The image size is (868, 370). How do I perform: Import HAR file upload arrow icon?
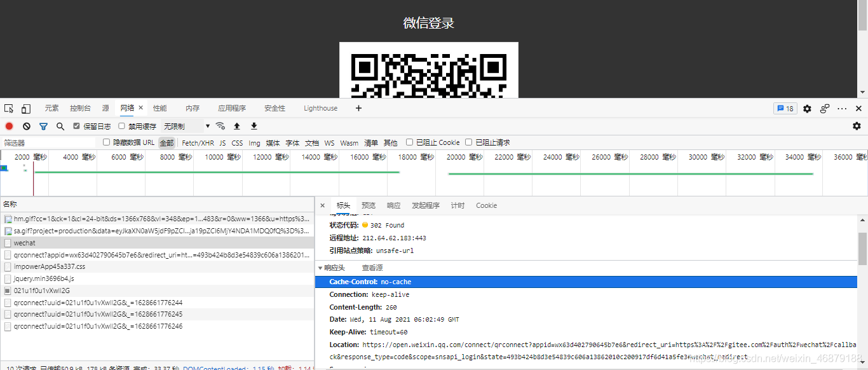[237, 126]
